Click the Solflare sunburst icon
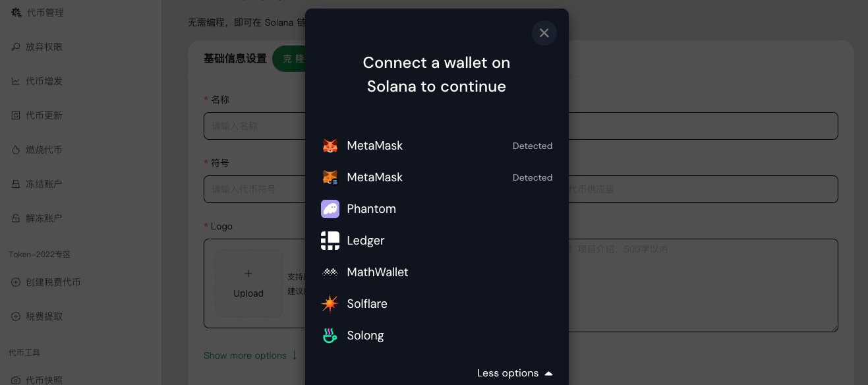Image resolution: width=868 pixels, height=385 pixels. (x=330, y=304)
